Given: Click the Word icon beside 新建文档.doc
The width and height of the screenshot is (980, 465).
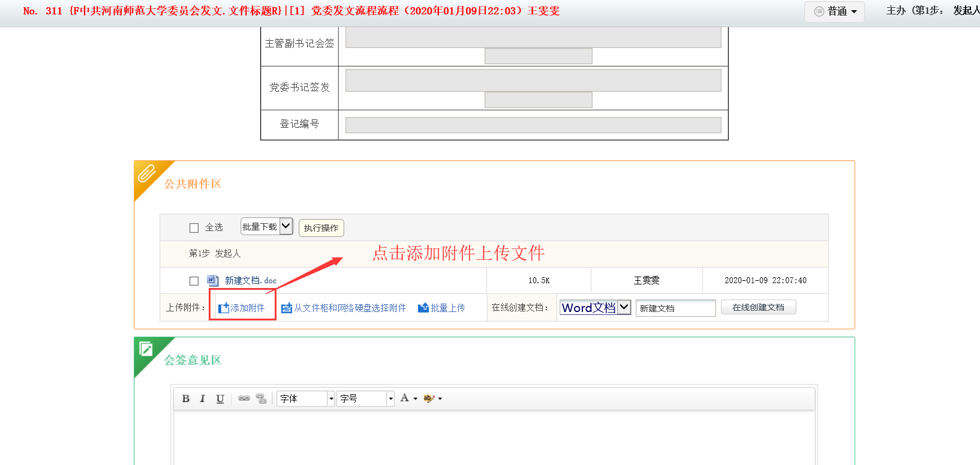Looking at the screenshot, I should (212, 280).
